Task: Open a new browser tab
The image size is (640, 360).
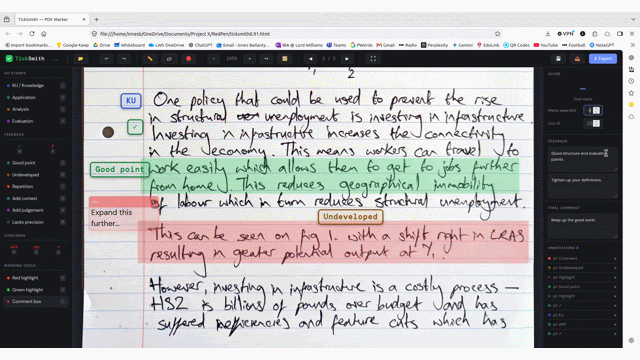Action: click(x=97, y=19)
